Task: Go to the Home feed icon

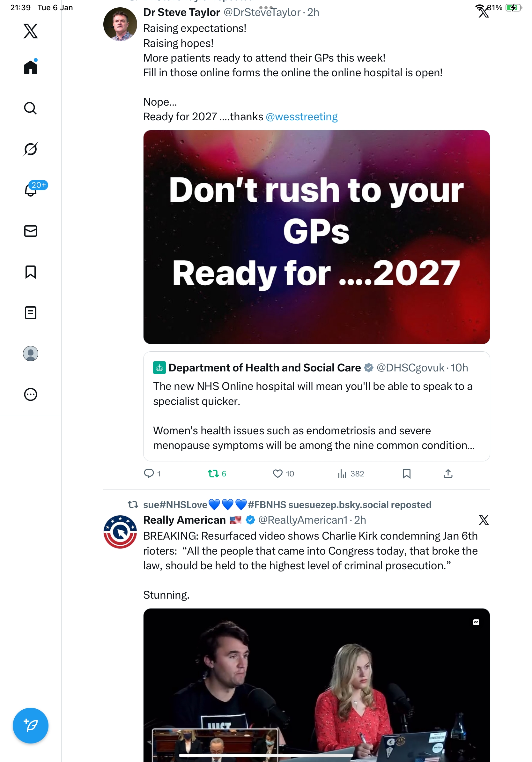Action: [x=31, y=67]
